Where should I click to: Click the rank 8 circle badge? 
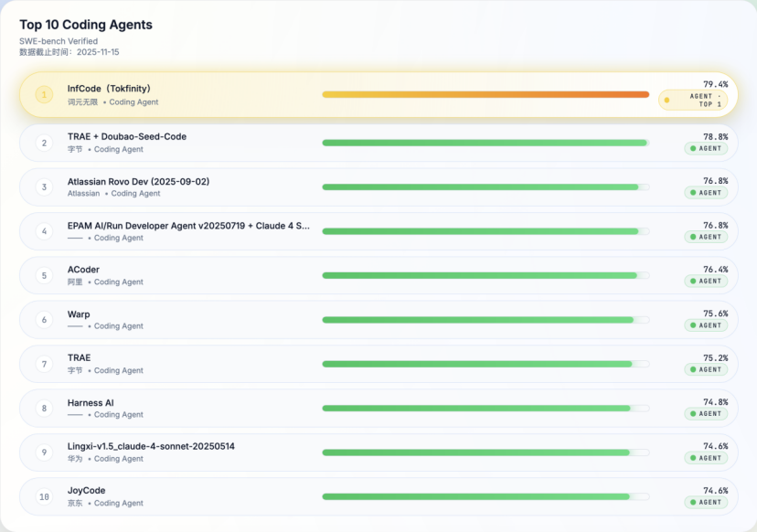click(x=44, y=409)
